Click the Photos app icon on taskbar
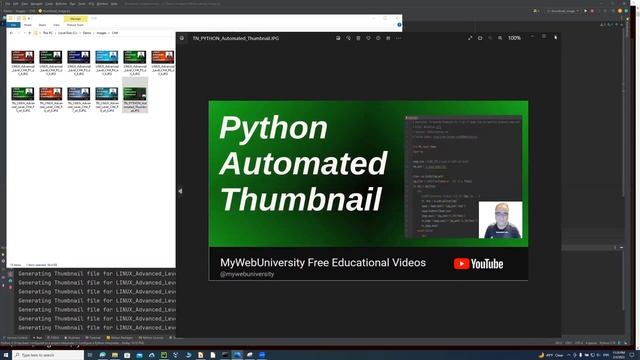 pos(237,355)
